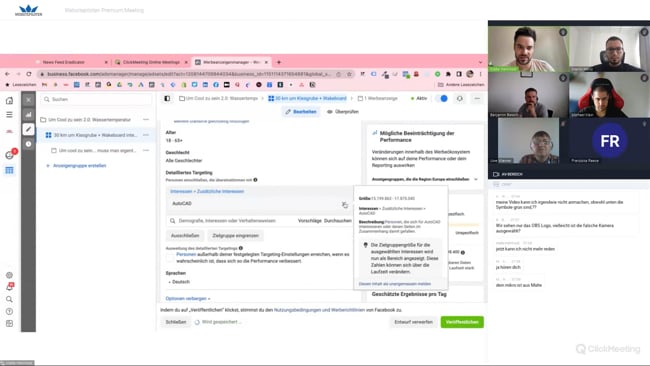Click Diesen Inhalt als unangemessen melden
The height and width of the screenshot is (366, 650).
(395, 284)
